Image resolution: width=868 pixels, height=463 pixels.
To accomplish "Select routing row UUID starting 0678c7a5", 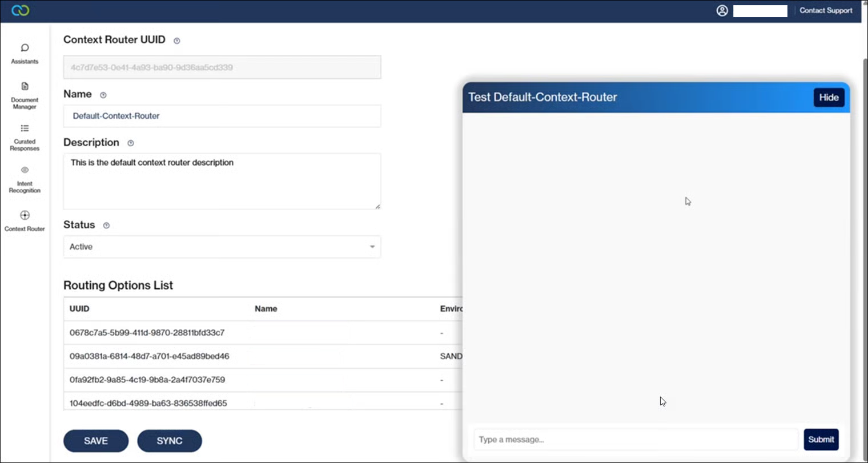I will 147,333.
